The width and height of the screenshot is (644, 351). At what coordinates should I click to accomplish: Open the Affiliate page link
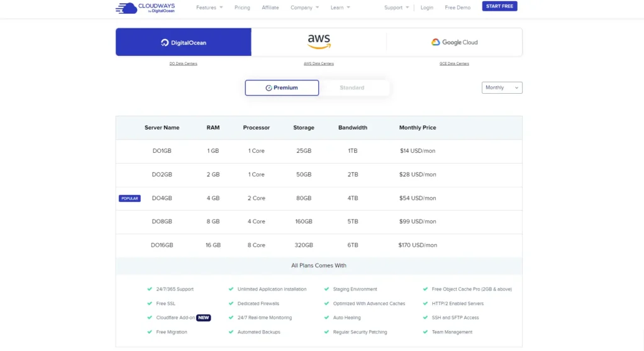(270, 8)
